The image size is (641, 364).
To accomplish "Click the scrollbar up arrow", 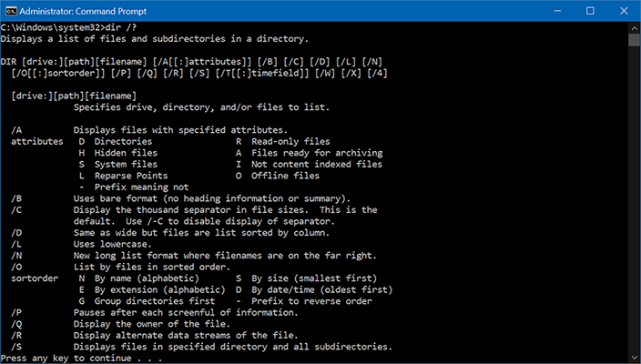I will pos(634,28).
